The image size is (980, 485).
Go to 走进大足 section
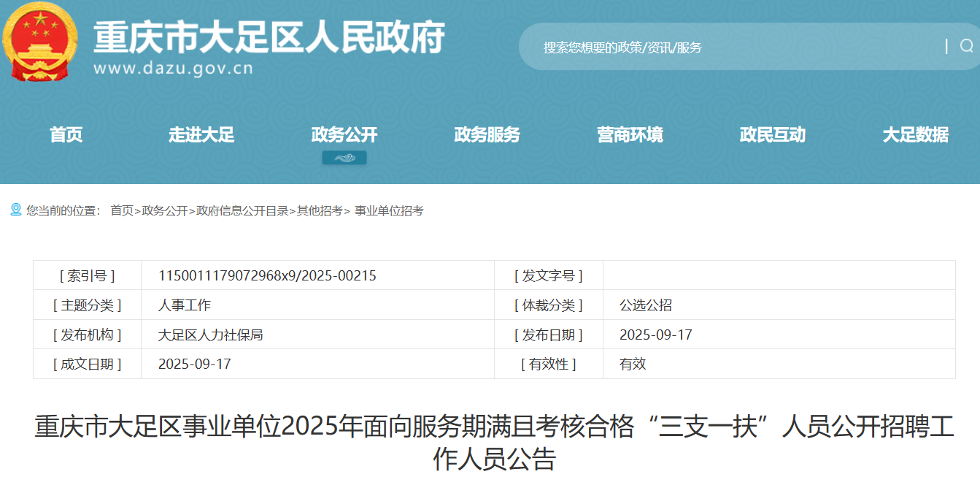201,135
